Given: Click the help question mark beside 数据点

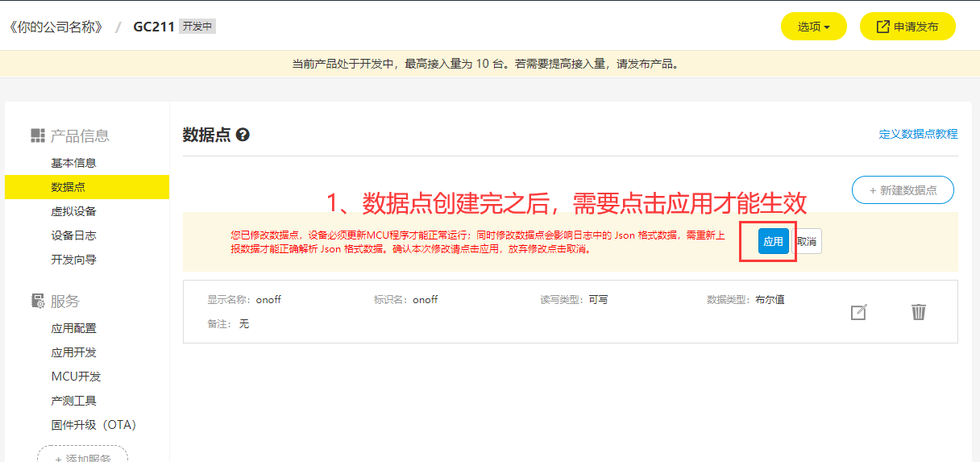Looking at the screenshot, I should tap(243, 135).
